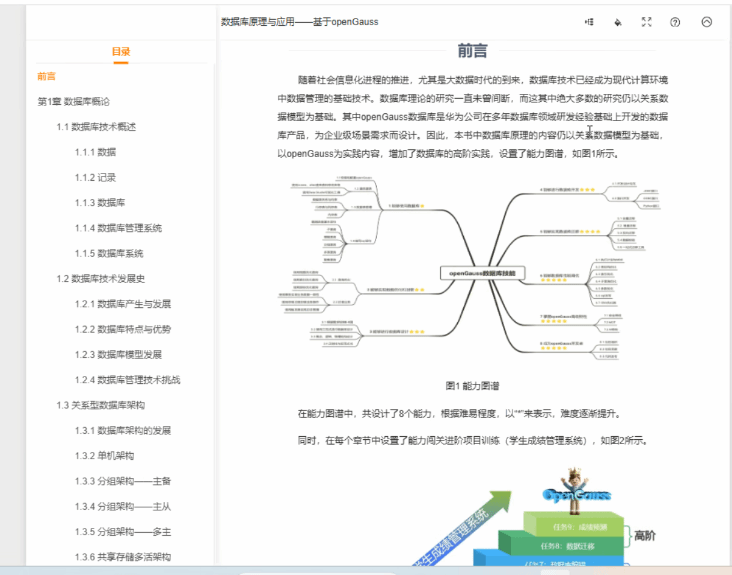732x575 pixels.
Task: Select the 目录 tab
Action: pos(121,52)
